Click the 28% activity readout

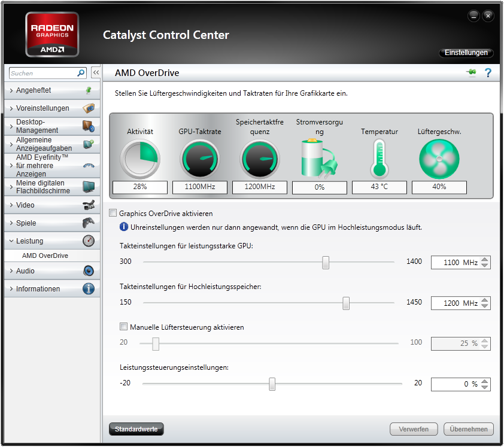pos(140,187)
